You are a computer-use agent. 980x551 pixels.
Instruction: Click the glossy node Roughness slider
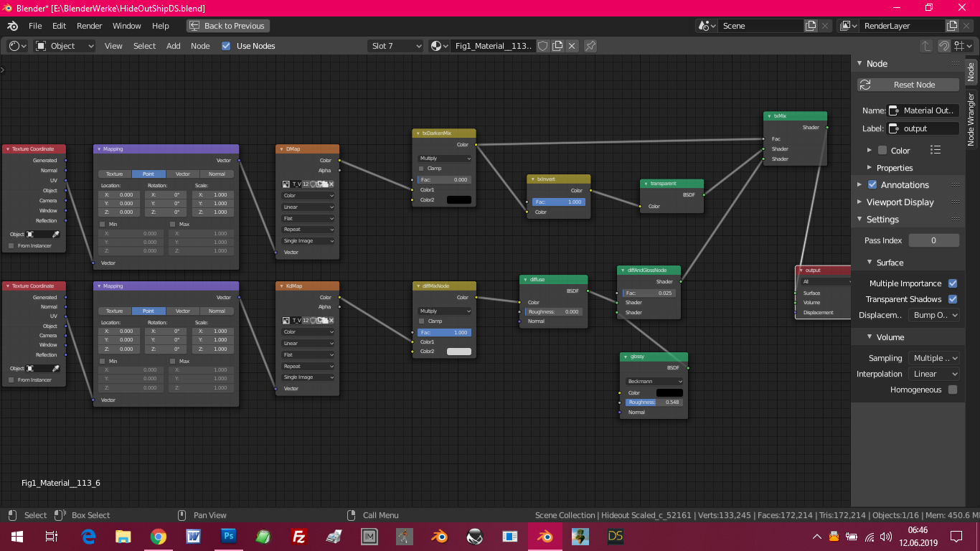pyautogui.click(x=653, y=402)
